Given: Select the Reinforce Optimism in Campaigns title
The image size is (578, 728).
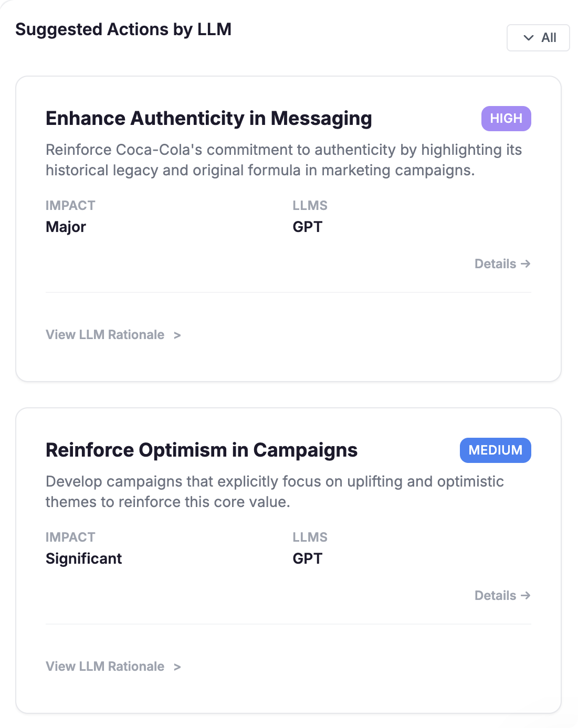Looking at the screenshot, I should tap(202, 450).
